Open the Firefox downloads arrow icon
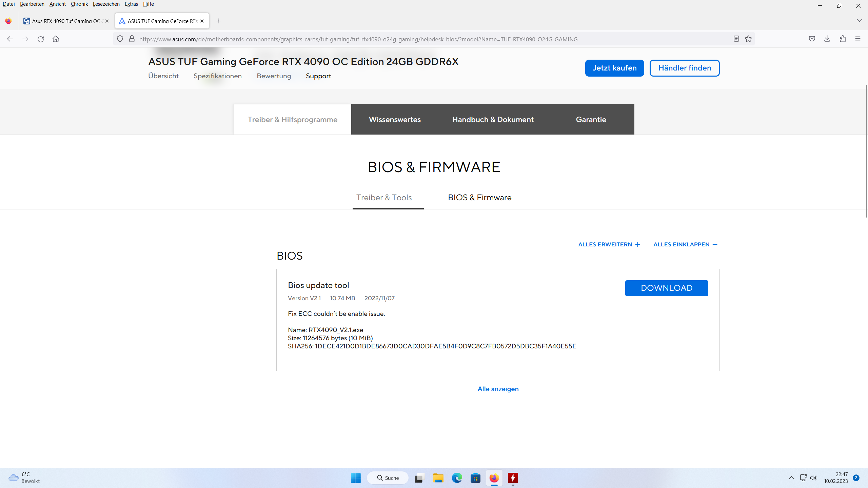Viewport: 868px width, 488px height. 827,39
